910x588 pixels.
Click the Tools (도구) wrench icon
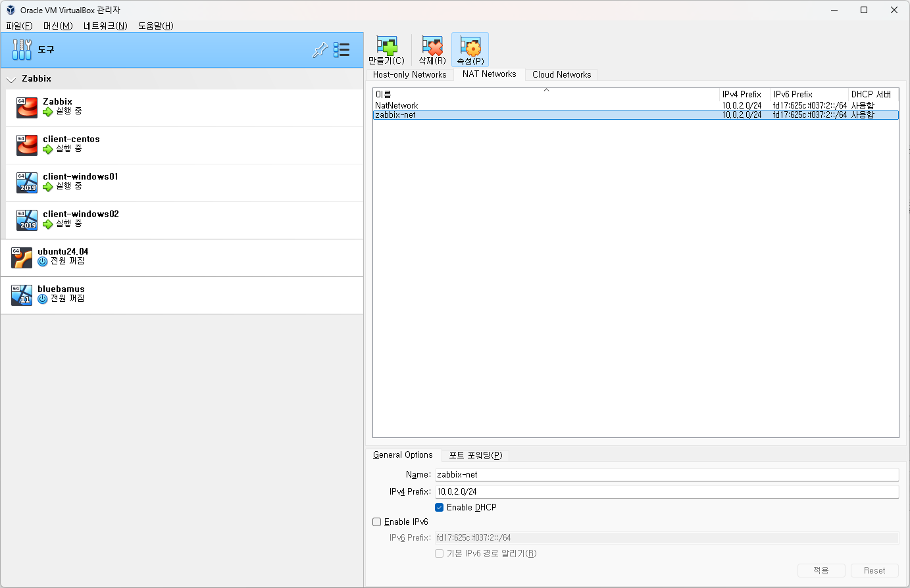(x=22, y=49)
